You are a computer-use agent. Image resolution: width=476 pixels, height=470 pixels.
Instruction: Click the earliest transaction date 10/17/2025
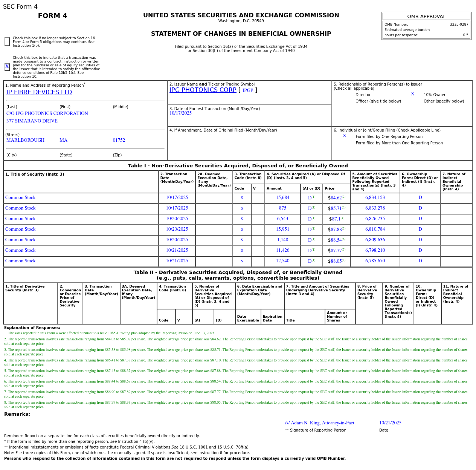click(180, 113)
